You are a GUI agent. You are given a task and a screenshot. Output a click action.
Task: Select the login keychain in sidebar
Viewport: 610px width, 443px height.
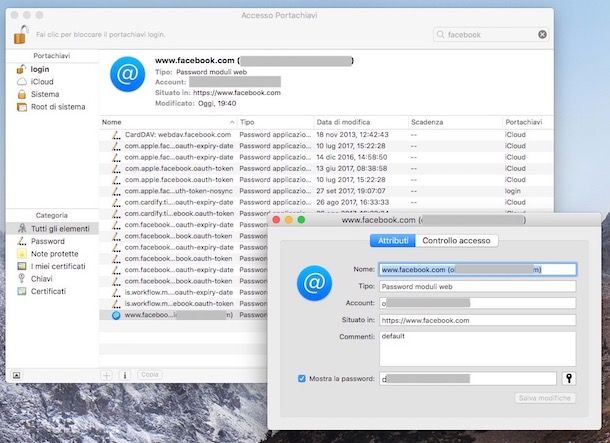[52, 69]
